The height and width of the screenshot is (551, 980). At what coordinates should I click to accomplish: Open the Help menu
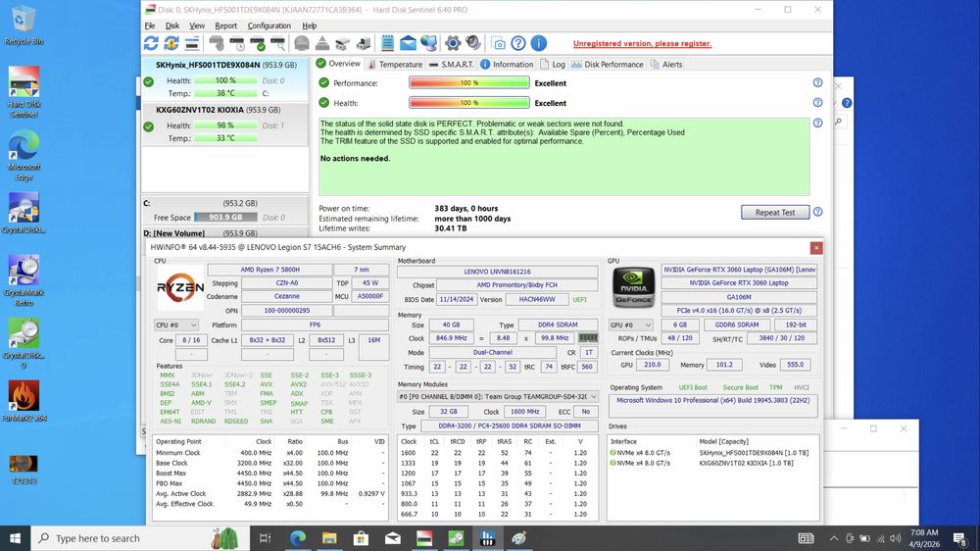(310, 25)
